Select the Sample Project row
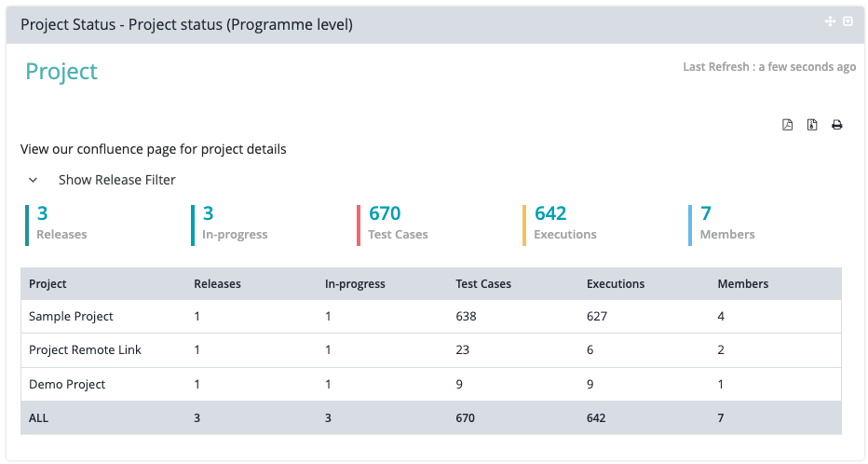 [x=71, y=317]
